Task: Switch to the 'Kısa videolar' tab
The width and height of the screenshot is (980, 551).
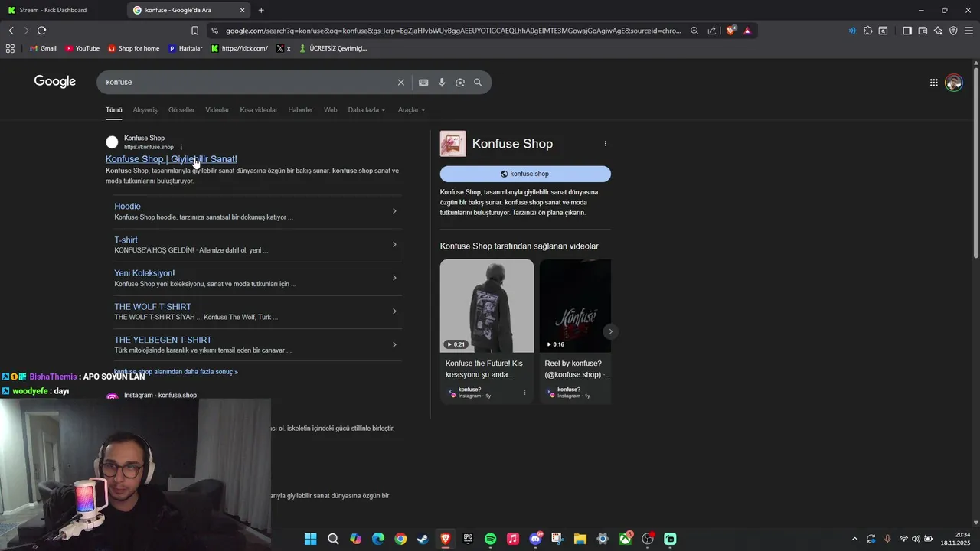Action: pos(259,110)
